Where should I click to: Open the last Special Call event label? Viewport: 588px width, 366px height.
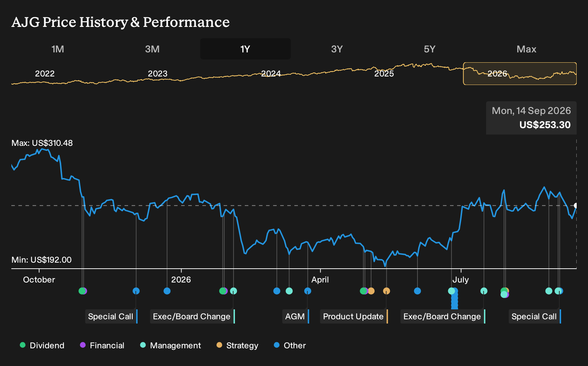point(535,316)
